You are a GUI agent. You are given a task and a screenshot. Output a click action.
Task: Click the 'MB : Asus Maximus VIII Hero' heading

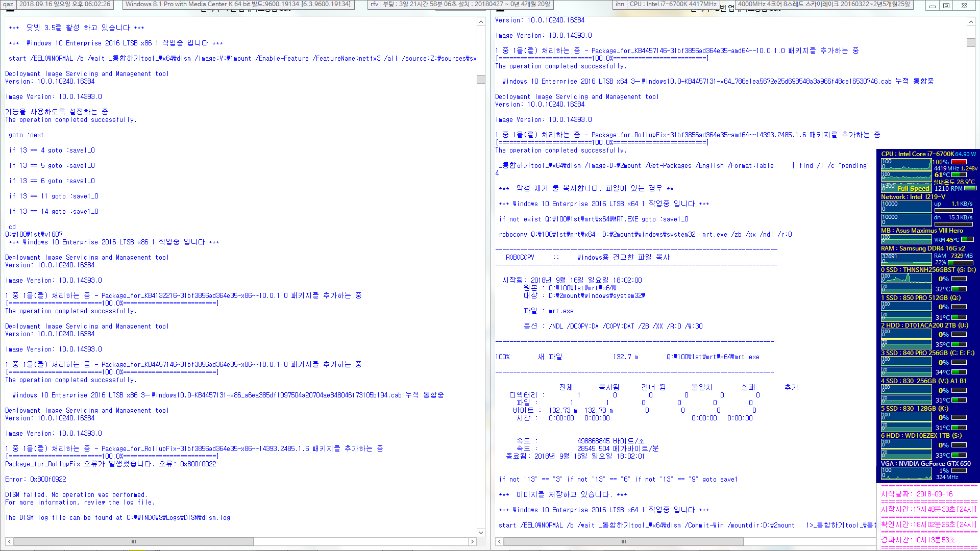tap(922, 230)
